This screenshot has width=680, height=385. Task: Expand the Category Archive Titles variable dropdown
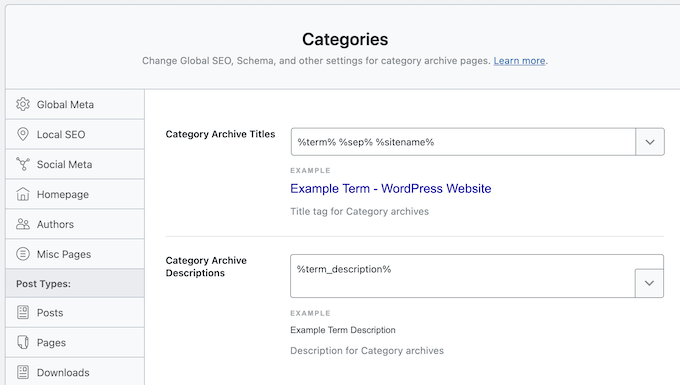[650, 142]
